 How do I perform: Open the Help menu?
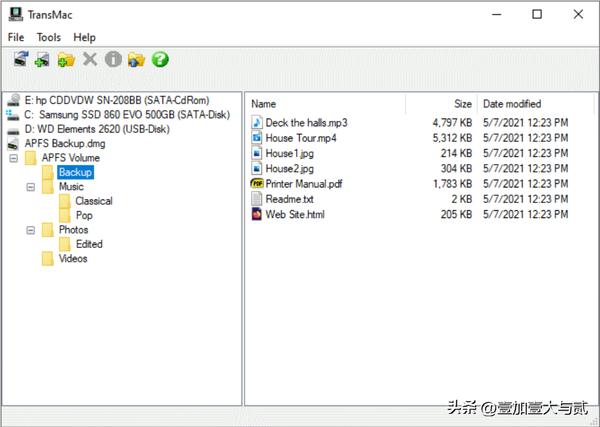click(84, 37)
